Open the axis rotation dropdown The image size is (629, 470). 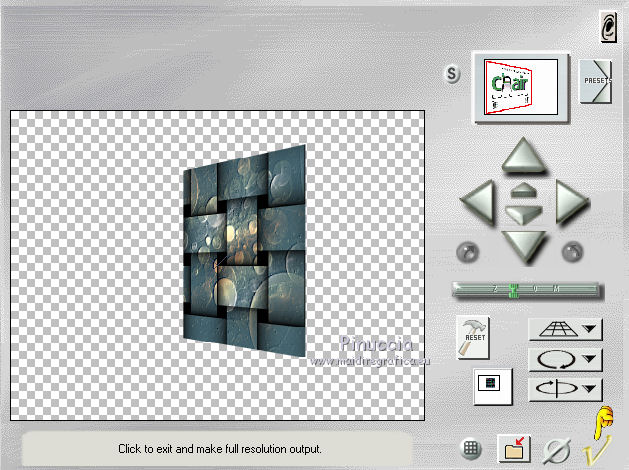click(565, 389)
